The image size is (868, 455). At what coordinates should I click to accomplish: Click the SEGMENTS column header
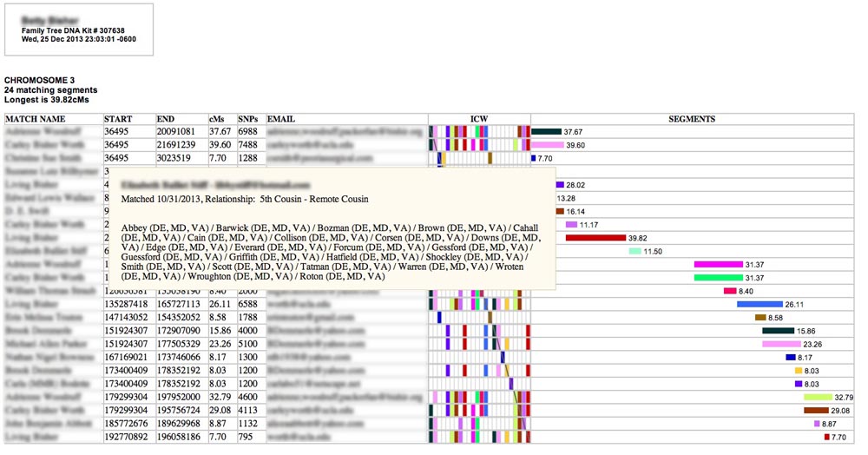(692, 119)
